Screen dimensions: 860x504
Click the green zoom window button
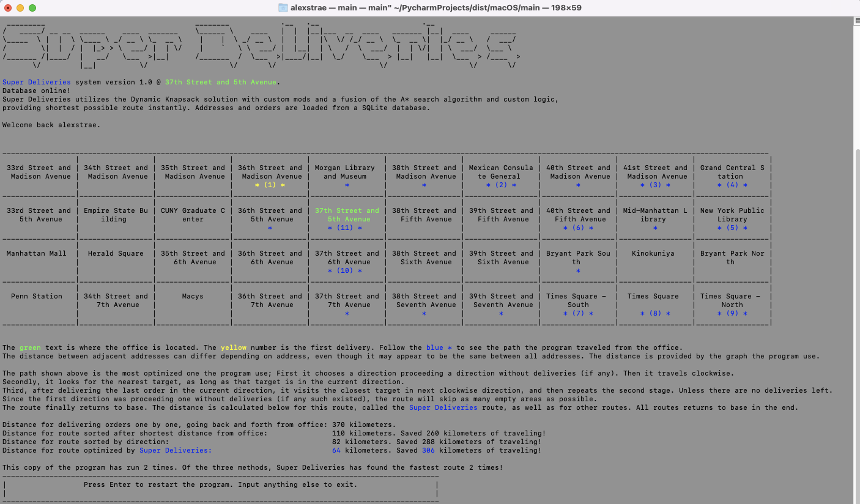32,8
